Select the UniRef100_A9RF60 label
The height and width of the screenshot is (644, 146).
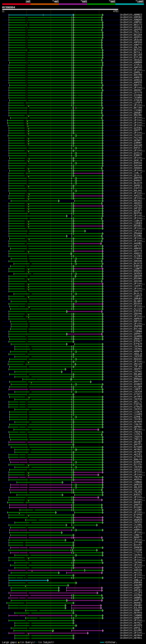point(131,22)
